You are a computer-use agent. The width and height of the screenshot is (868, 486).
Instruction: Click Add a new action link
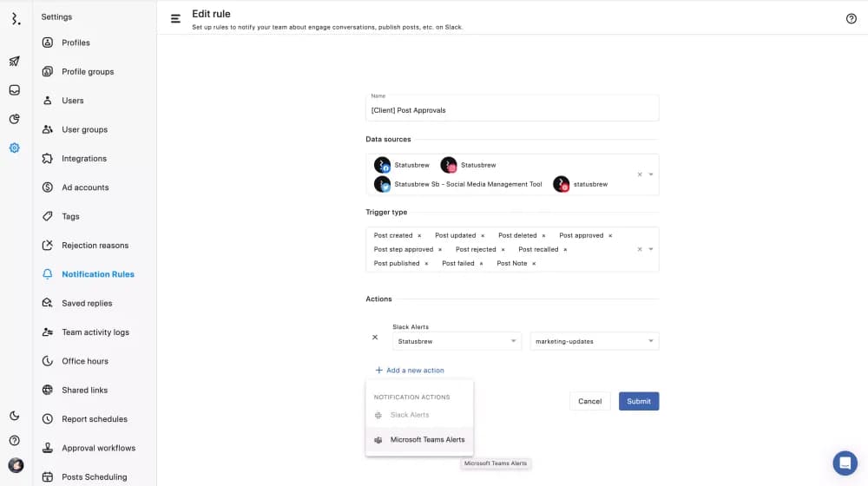point(414,371)
